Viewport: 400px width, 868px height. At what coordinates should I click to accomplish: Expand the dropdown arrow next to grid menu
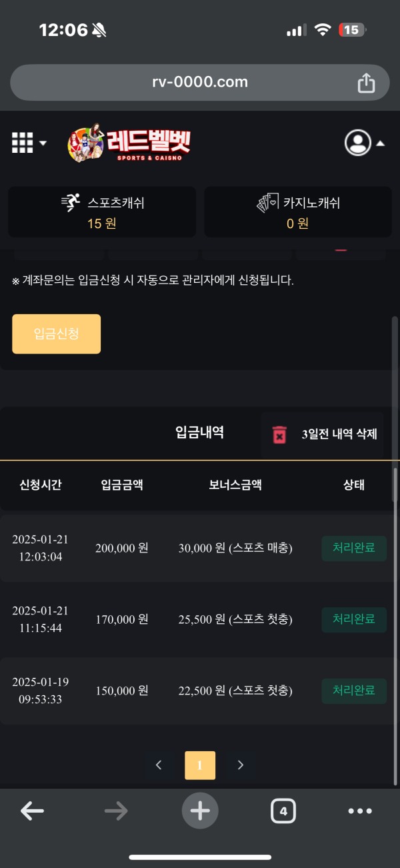pyautogui.click(x=42, y=144)
